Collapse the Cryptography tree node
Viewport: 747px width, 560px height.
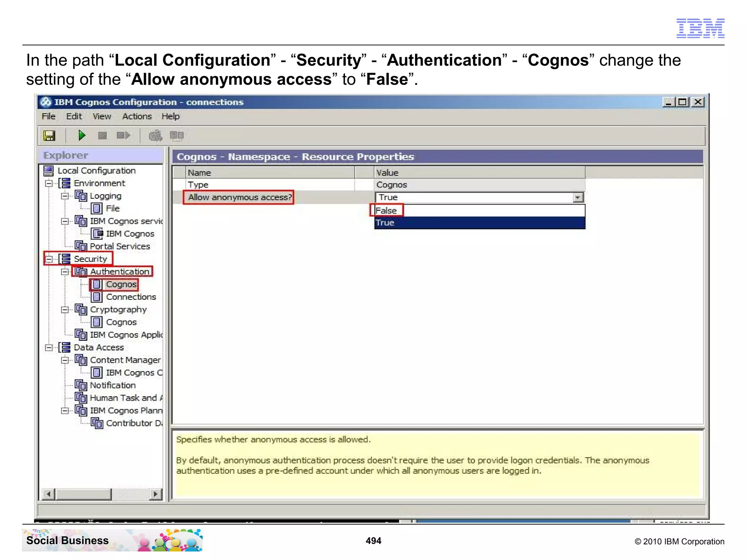65,310
